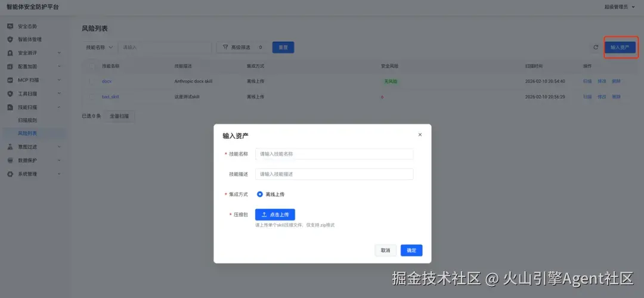Click the red risk count 6
This screenshot has width=644, height=298.
click(x=382, y=97)
